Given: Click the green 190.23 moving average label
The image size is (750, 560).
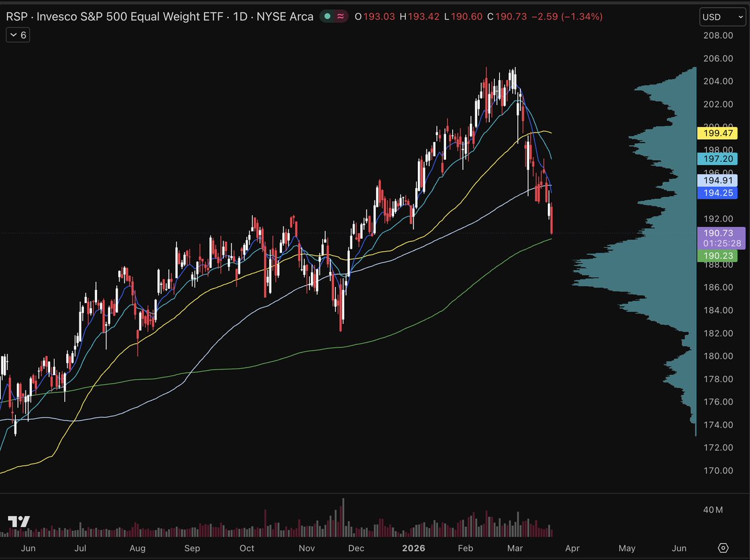Looking at the screenshot, I should pyautogui.click(x=717, y=256).
